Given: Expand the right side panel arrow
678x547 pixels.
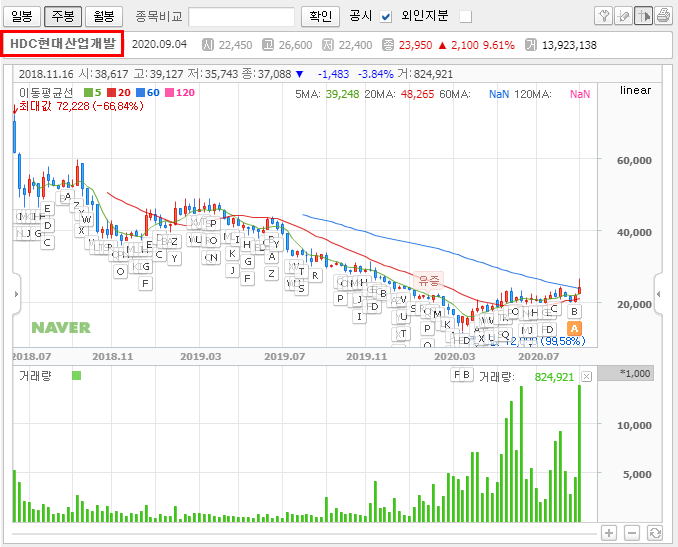Looking at the screenshot, I should pos(658,294).
